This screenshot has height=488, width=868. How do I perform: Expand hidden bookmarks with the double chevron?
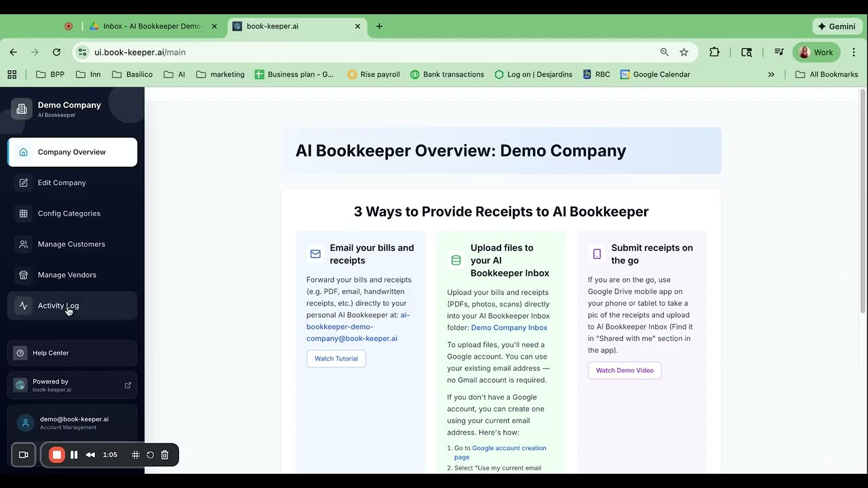pyautogui.click(x=771, y=75)
